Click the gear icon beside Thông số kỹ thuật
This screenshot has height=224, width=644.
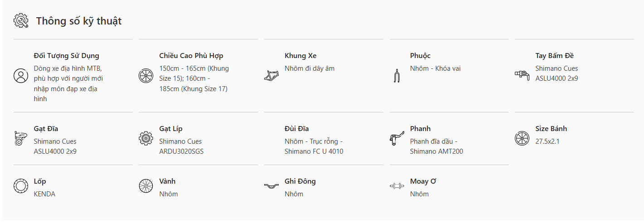click(21, 21)
